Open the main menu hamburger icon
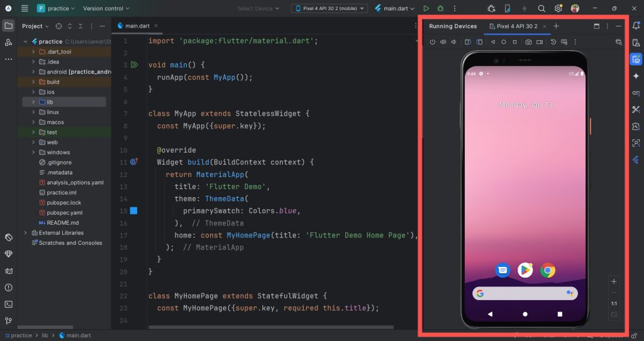Viewport: 644px width, 341px height. (25, 8)
